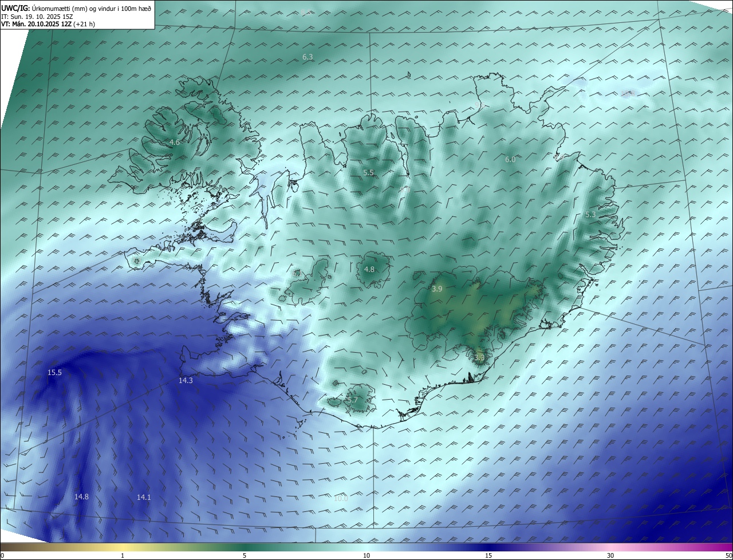Screen dimensions: 733x560
Task: Click the precipitable water colour scale bar
Action: (x=366, y=547)
